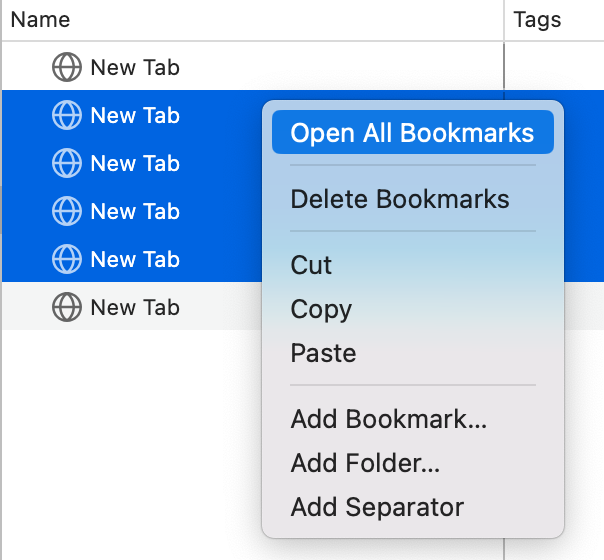This screenshot has width=604, height=560.
Task: Choose Add Bookmark… menu entry
Action: 389,419
